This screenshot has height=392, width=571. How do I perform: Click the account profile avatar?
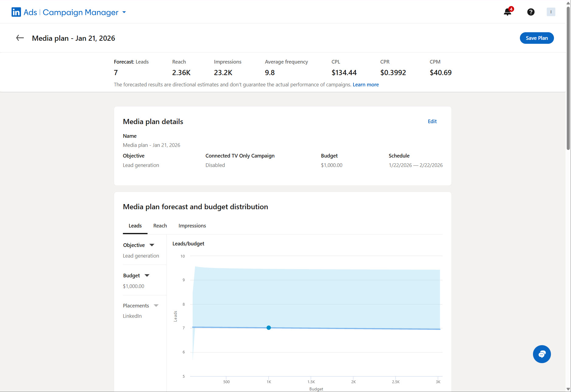tap(551, 12)
